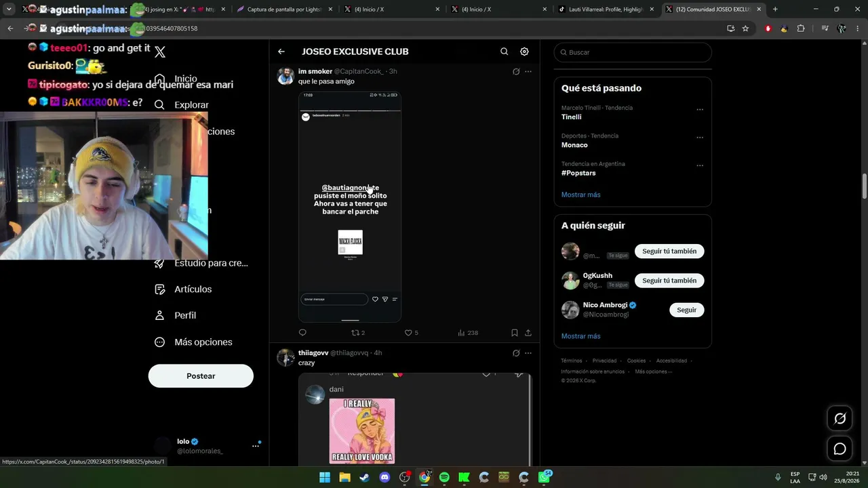Close the Comunidad JOSEO EXCLUSIVE tab
The image size is (868, 488).
(759, 9)
